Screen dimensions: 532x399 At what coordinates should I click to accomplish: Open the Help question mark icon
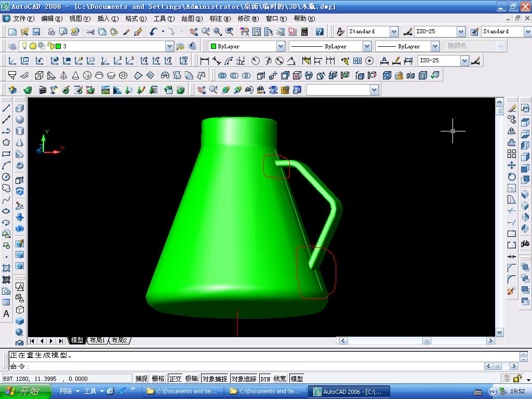tap(320, 32)
